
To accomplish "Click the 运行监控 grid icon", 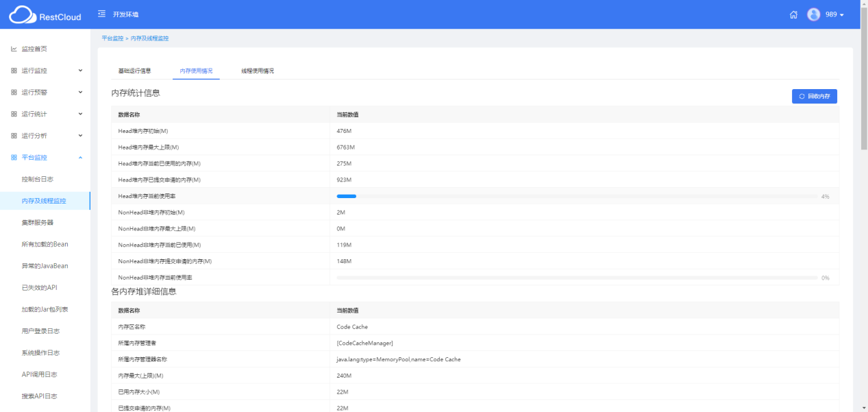I will 14,71.
